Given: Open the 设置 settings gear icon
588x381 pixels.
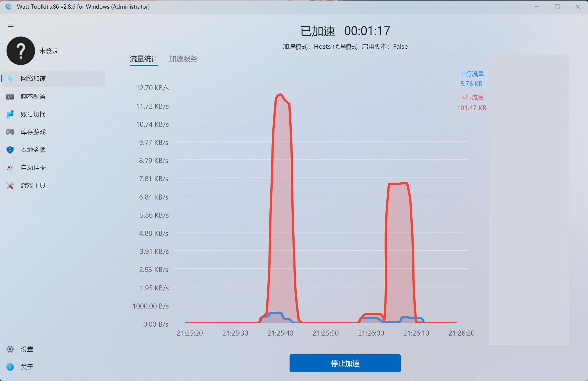Looking at the screenshot, I should 10,349.
